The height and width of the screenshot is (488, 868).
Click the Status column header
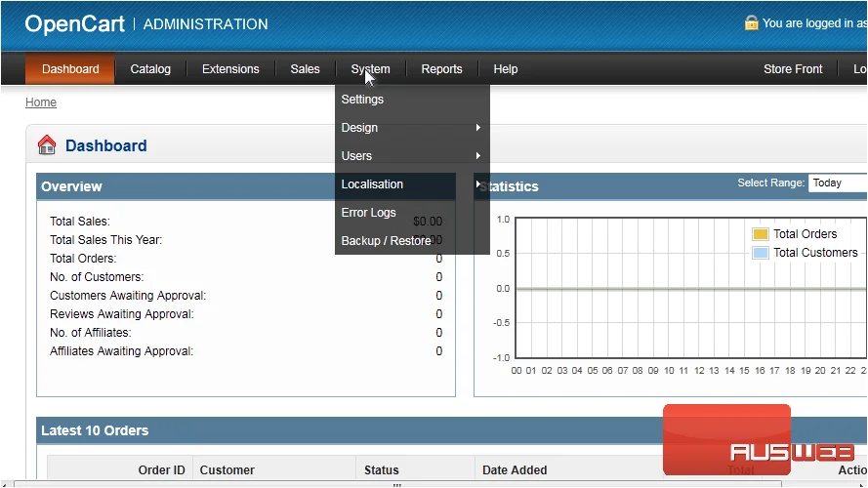[x=382, y=469]
